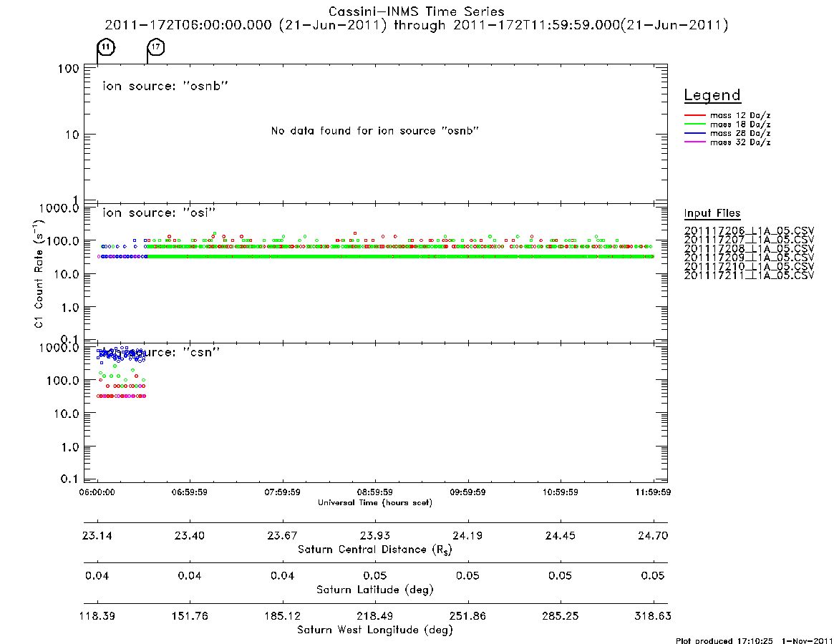Click the Legend heading

pos(712,95)
